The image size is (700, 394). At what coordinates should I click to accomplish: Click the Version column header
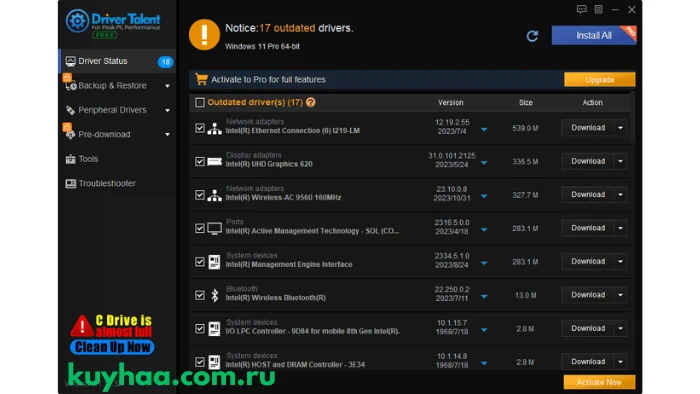tap(450, 103)
